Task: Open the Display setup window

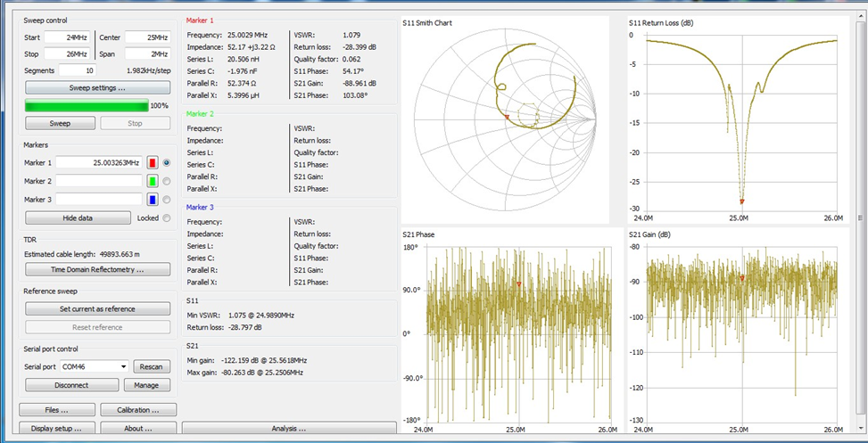Action: tap(57, 428)
